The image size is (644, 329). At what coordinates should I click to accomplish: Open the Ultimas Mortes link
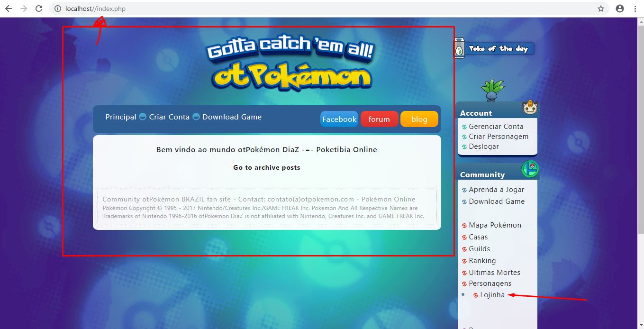click(x=495, y=273)
